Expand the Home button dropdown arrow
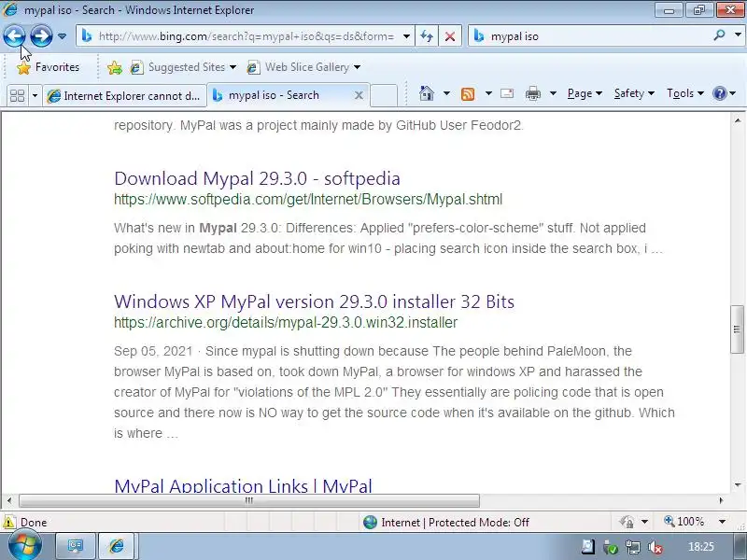The height and width of the screenshot is (560, 747). 446,93
